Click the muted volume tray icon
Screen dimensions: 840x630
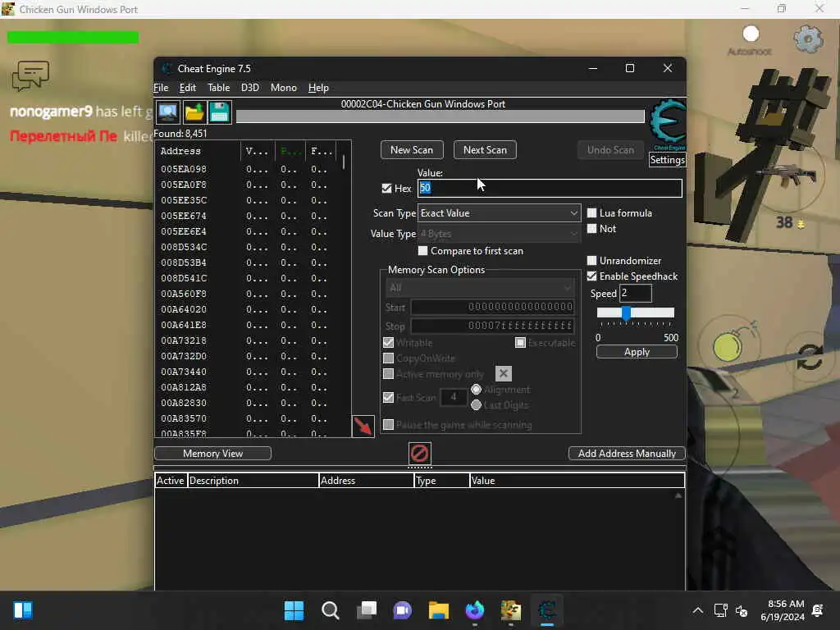(x=742, y=610)
